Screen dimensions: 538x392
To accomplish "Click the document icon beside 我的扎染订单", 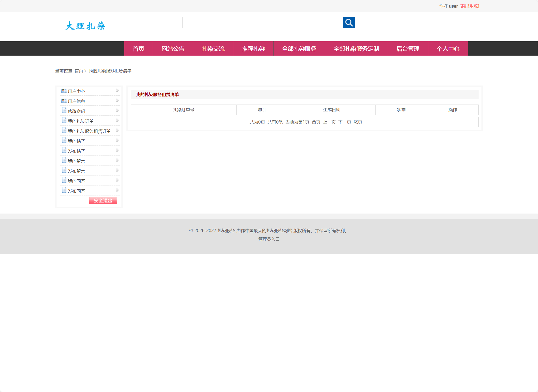I will 64,120.
